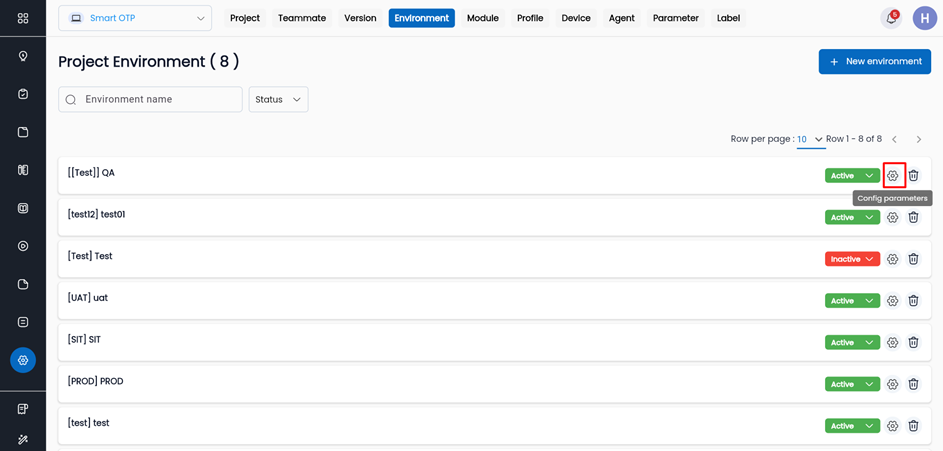Click the dashboard grid icon in sidebar

[23, 18]
